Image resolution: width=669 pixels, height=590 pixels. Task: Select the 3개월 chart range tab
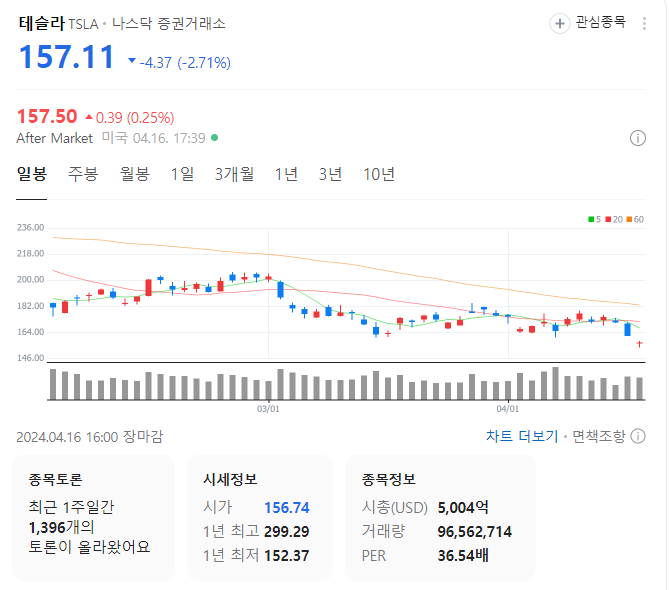click(234, 174)
